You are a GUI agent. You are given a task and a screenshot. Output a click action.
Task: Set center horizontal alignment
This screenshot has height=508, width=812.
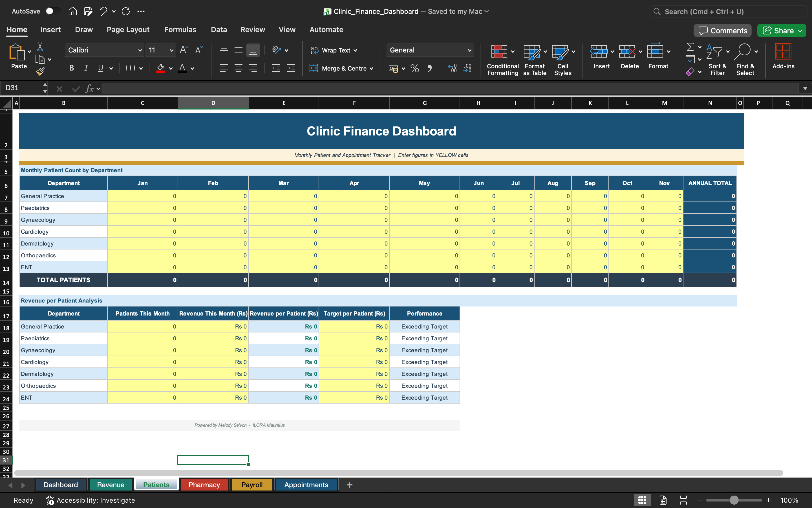point(238,68)
